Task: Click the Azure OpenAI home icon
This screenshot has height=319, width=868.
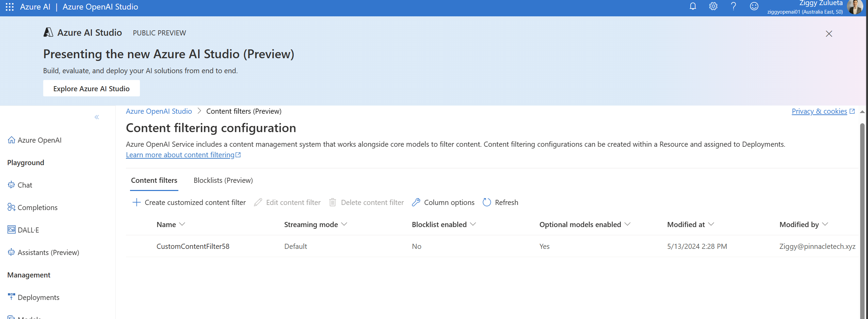Action: 11,140
